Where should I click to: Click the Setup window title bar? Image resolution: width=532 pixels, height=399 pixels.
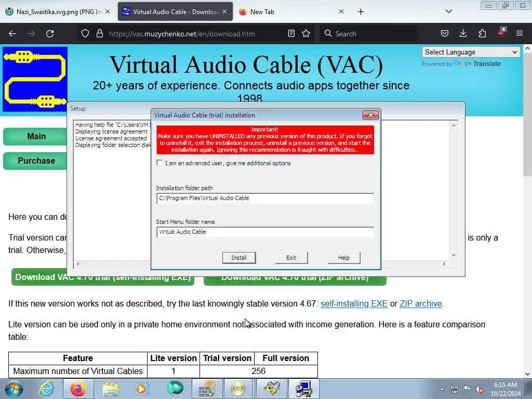pyautogui.click(x=265, y=109)
